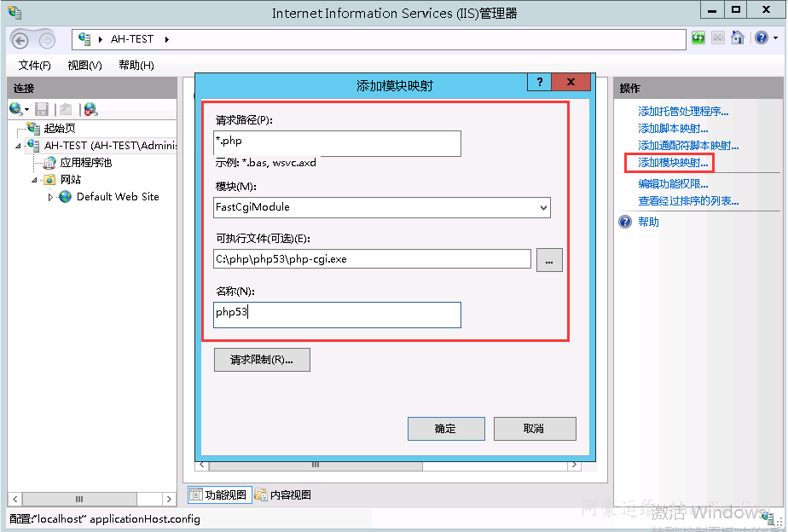Click the 添加脚本映射... link
788x532 pixels.
pyautogui.click(x=673, y=129)
